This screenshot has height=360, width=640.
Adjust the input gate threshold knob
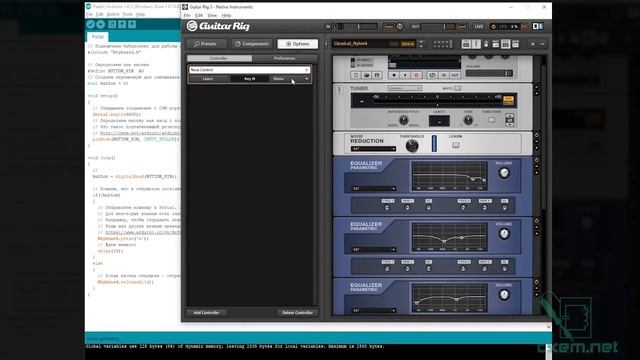coord(400,27)
